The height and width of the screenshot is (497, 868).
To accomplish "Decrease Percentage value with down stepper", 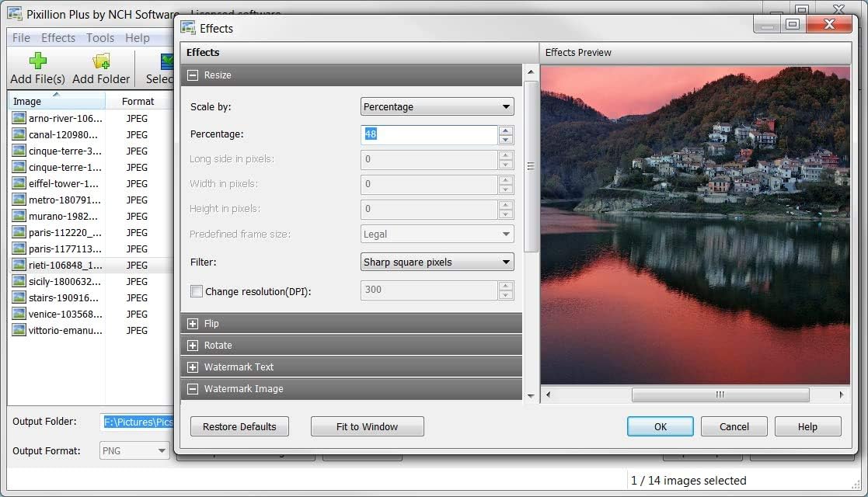I will point(505,140).
